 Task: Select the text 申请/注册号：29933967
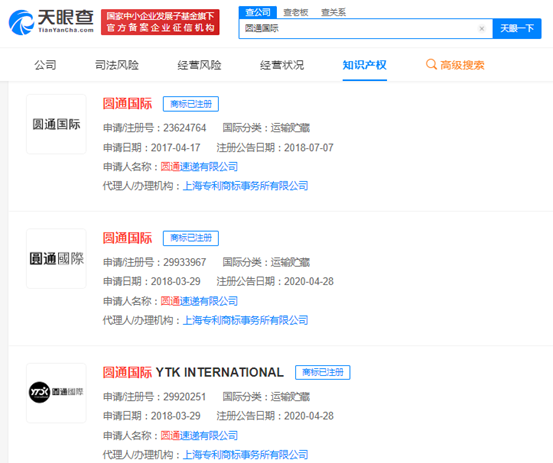[154, 262]
